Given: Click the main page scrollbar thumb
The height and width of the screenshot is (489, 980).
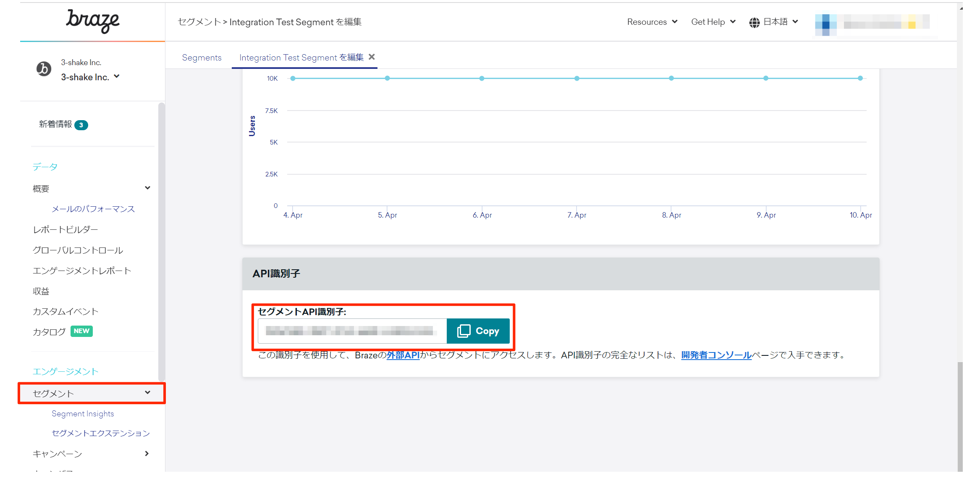Looking at the screenshot, I should pyautogui.click(x=960, y=416).
